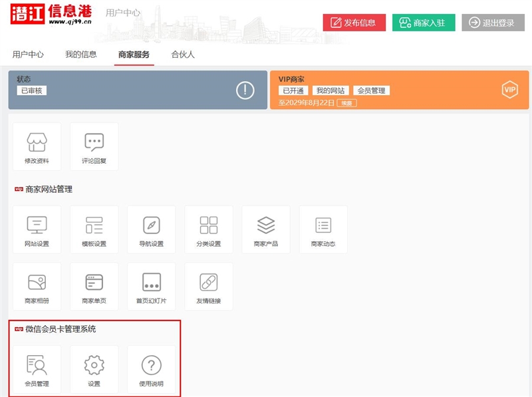Open 网站设置 website settings
Screen dimensions: 532x397
(x=37, y=229)
